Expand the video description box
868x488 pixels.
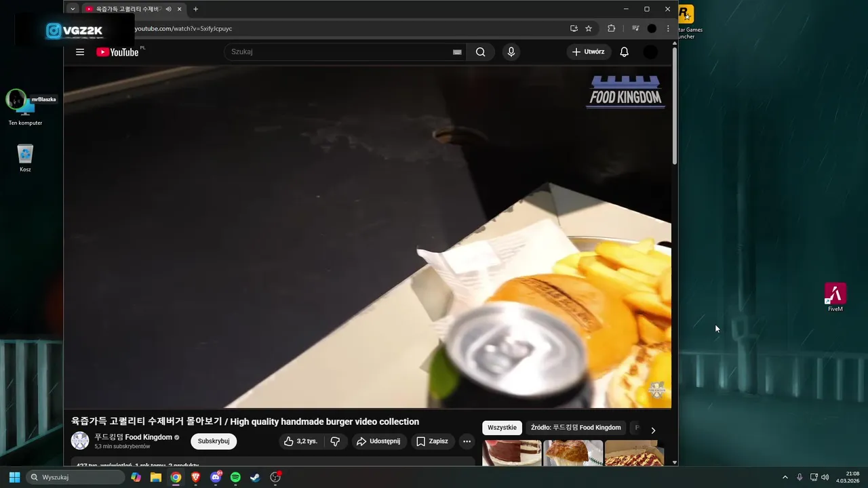(271, 462)
